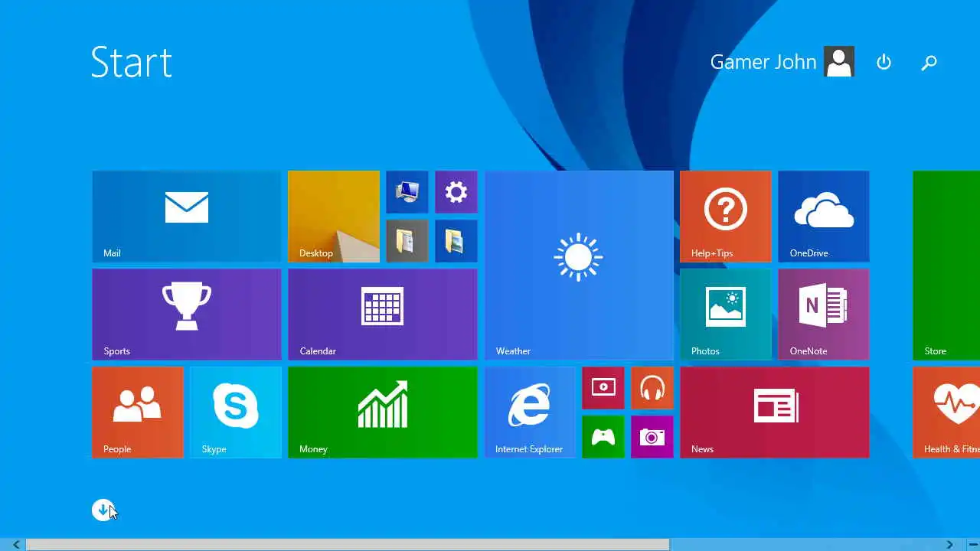Open PC Settings gear tile
This screenshot has width=980, height=551.
pyautogui.click(x=456, y=192)
